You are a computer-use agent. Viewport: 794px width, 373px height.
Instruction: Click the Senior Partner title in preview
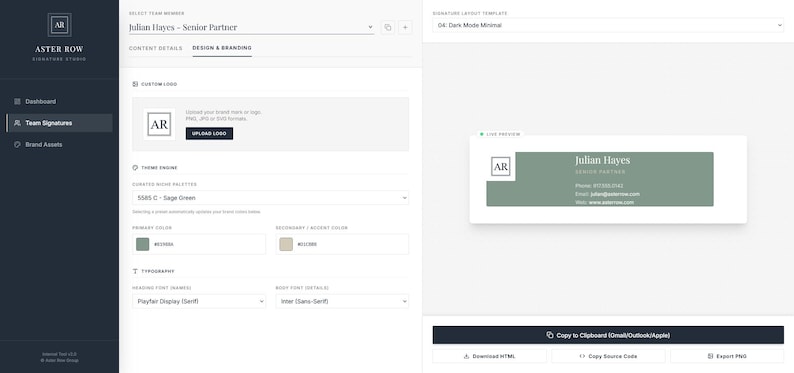tap(600, 172)
